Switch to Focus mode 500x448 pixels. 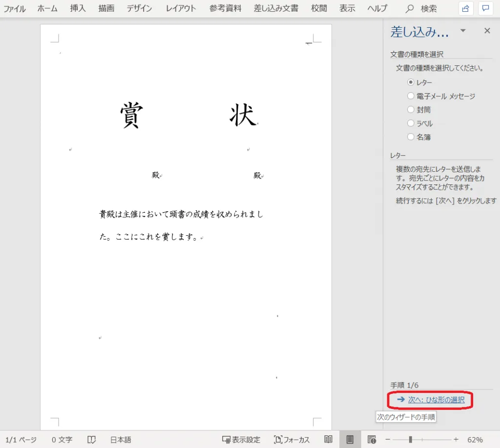[292, 439]
